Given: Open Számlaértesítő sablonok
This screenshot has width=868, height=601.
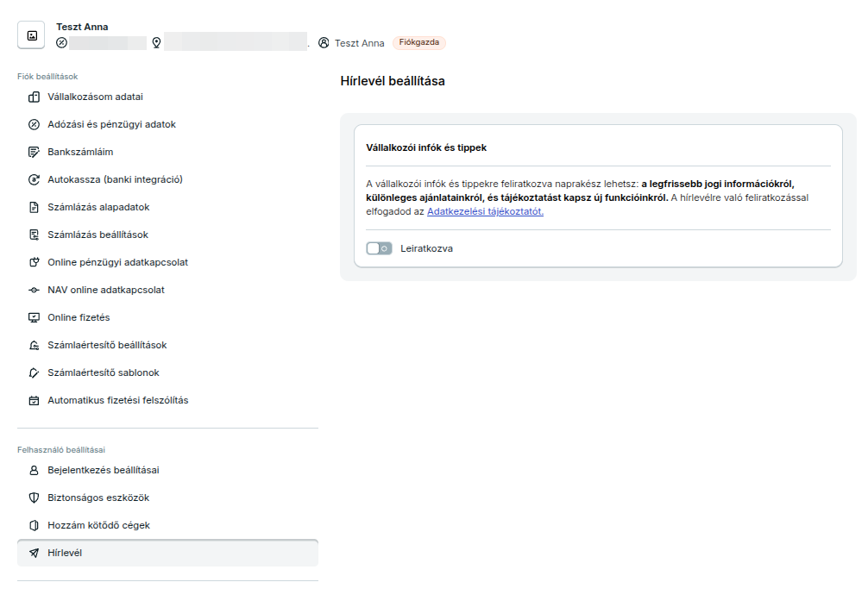Looking at the screenshot, I should 103,372.
